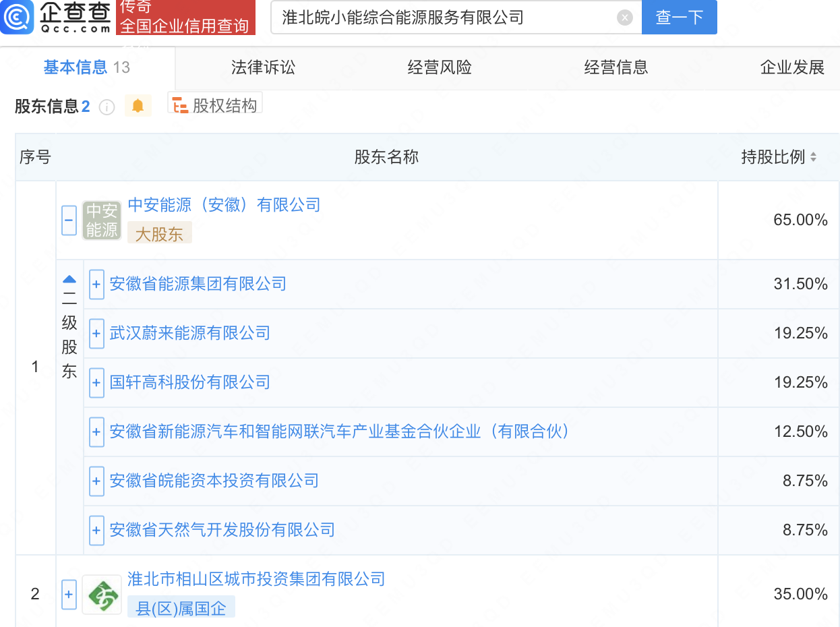The width and height of the screenshot is (840, 627).
Task: Sort by the 持股比例 column arrows
Action: tap(813, 157)
